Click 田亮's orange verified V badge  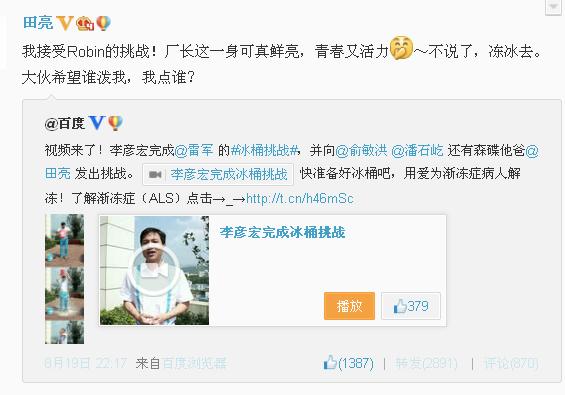pos(65,23)
